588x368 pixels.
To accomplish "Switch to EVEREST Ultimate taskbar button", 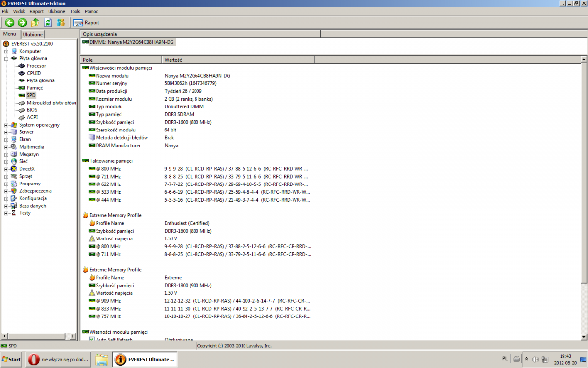I will point(145,359).
